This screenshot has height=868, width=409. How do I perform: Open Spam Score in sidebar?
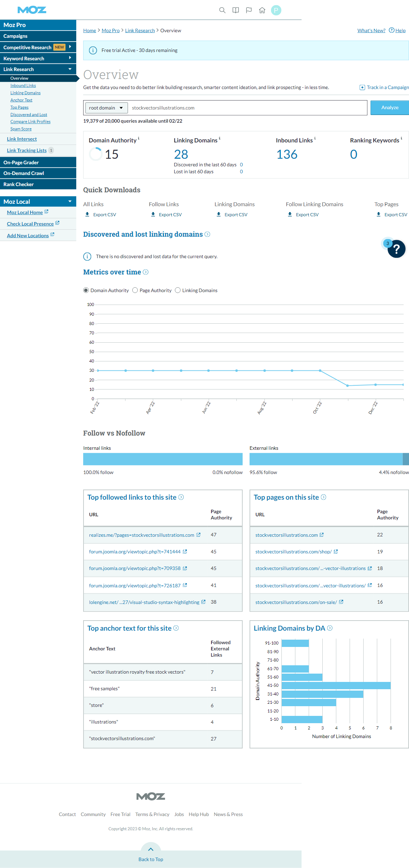pos(21,129)
